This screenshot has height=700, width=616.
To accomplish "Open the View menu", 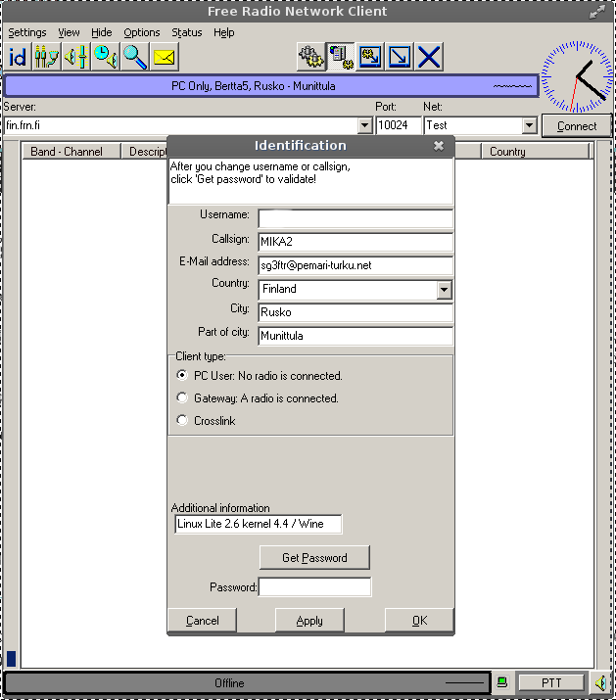I will pyautogui.click(x=69, y=32).
